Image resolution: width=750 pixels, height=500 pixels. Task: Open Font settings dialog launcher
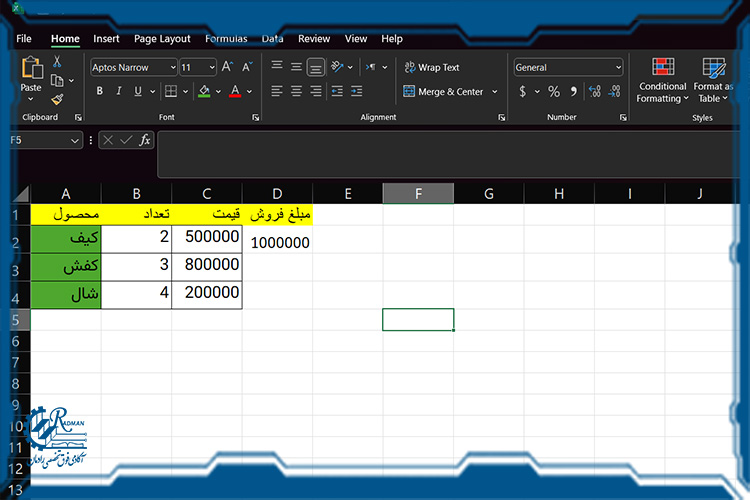click(x=255, y=117)
